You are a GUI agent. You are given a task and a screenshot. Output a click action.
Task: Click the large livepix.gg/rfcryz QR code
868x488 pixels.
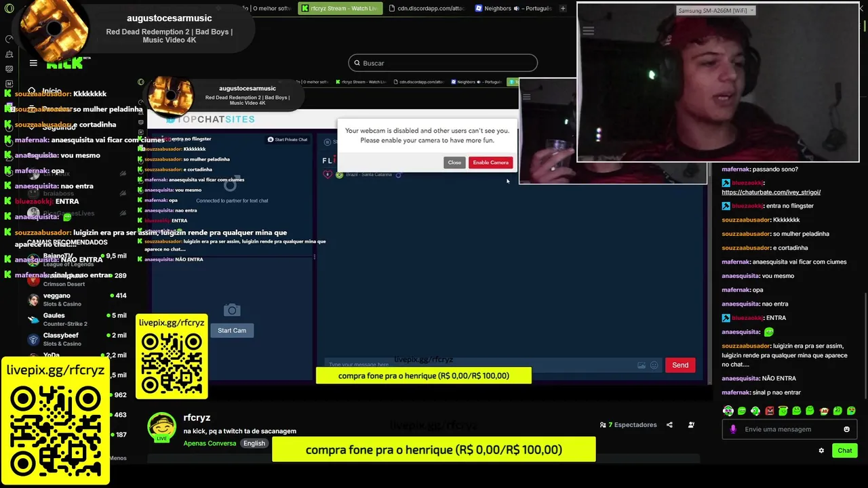(56, 432)
